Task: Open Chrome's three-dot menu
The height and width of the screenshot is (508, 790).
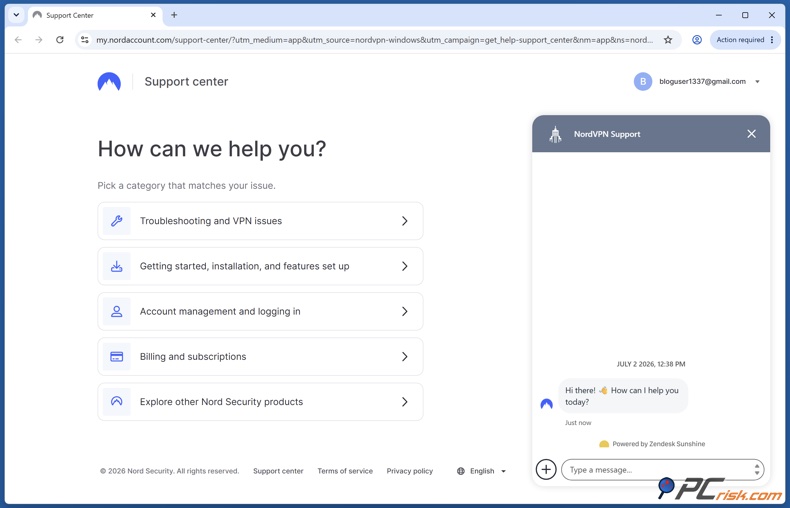Action: click(772, 40)
